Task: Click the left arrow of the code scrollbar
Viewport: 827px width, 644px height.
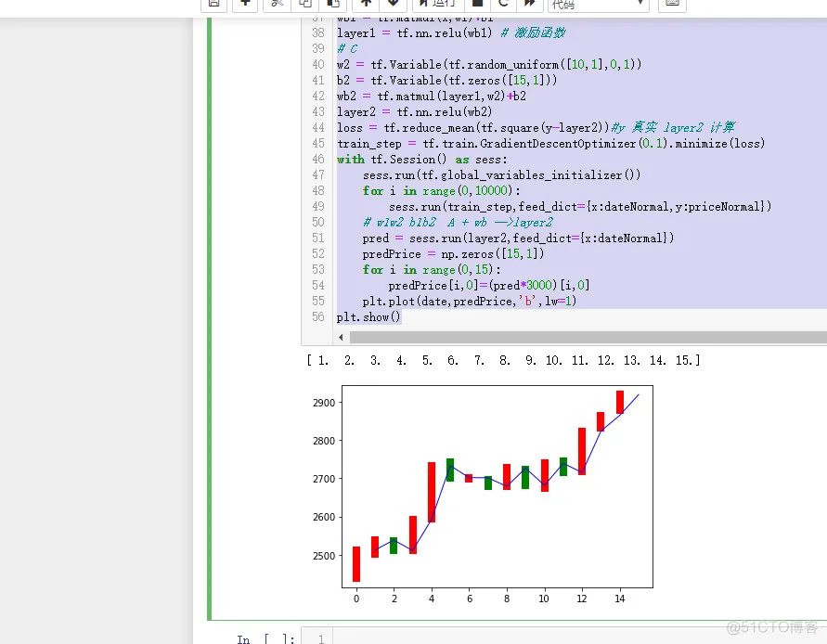Action: (x=341, y=337)
